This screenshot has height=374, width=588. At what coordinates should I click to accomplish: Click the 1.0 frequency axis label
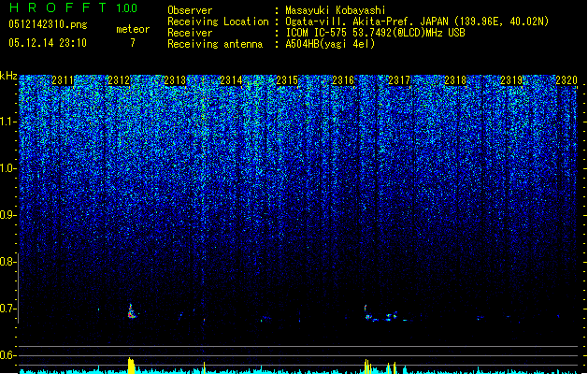[x=8, y=168]
